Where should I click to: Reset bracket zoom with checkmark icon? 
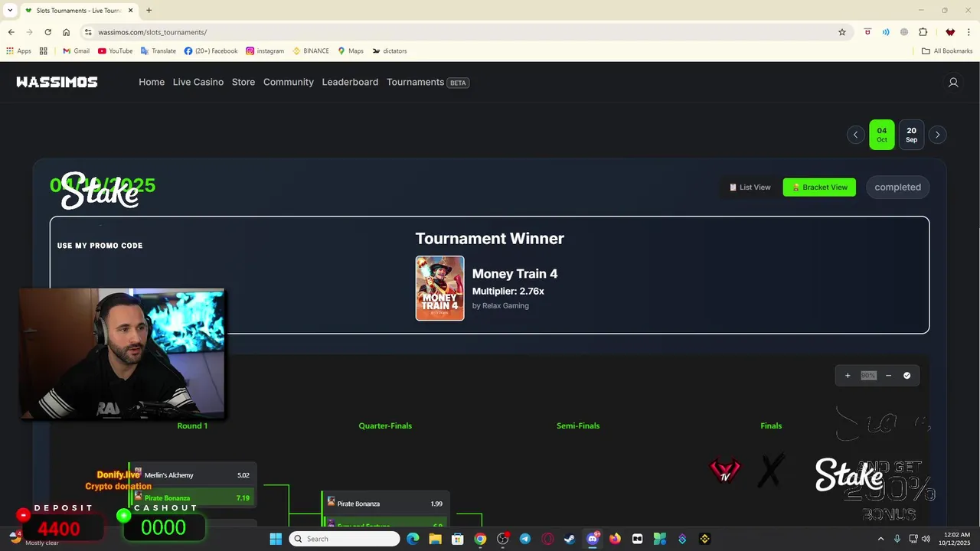click(907, 376)
